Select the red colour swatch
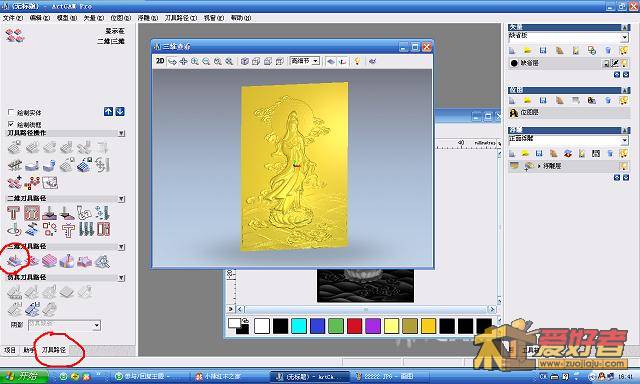The width and height of the screenshot is (640, 384). coord(354,326)
